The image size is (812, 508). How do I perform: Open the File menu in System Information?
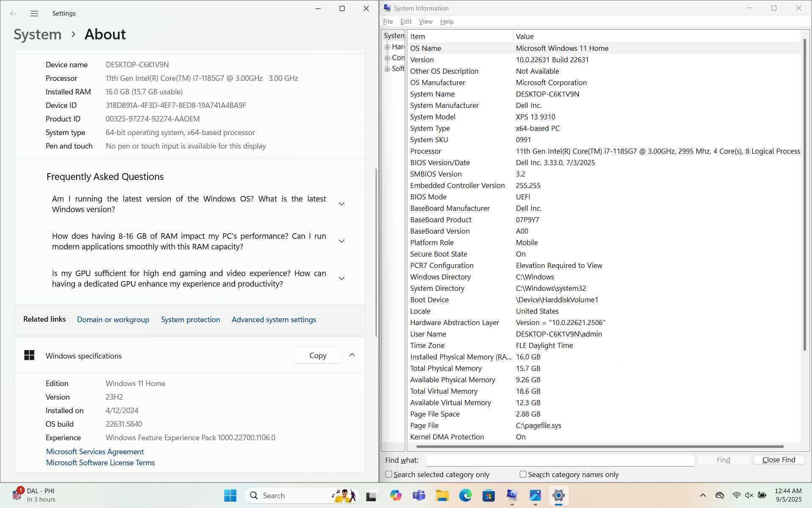(388, 22)
